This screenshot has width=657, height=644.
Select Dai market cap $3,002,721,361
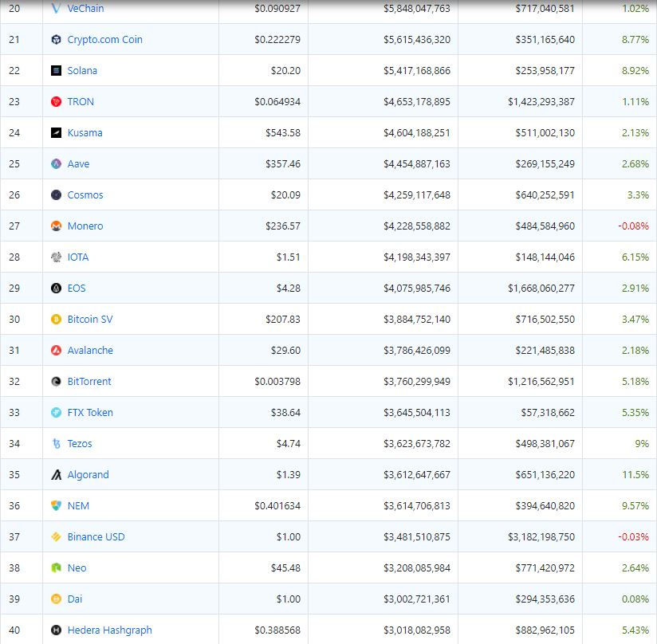click(x=417, y=599)
